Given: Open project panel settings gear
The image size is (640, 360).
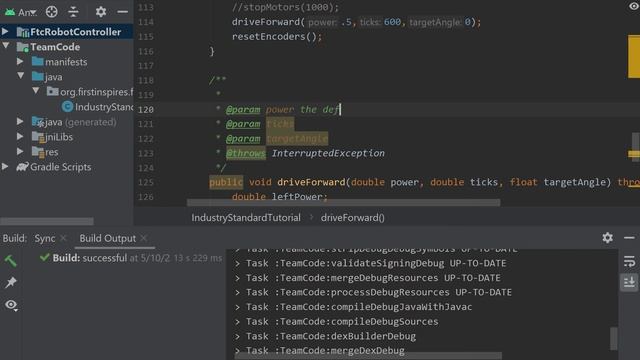Looking at the screenshot, I should [101, 12].
